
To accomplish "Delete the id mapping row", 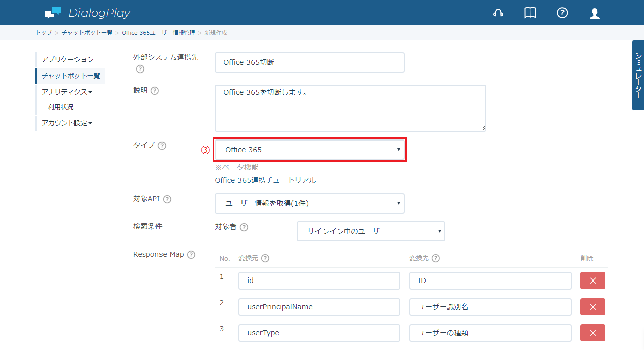I will 593,281.
